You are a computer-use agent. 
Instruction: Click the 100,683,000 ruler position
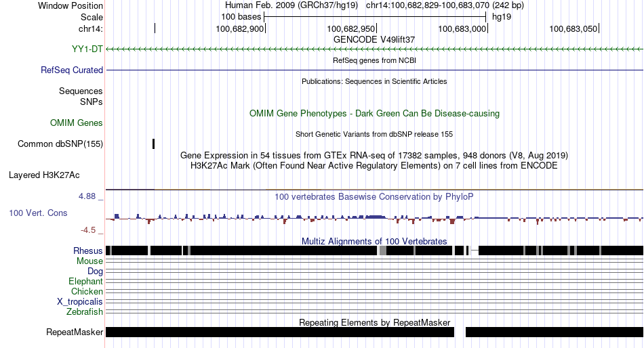point(462,28)
